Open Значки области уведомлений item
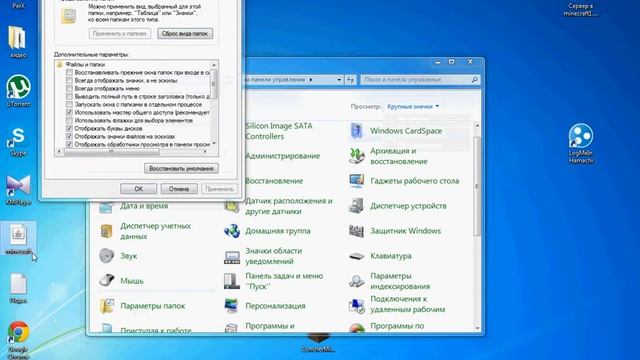This screenshot has width=640, height=360. point(263,256)
